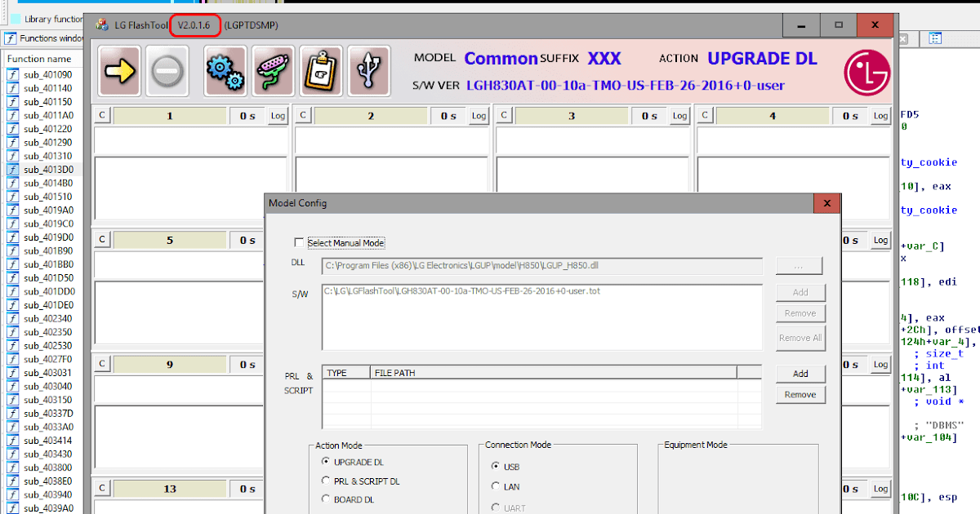Click the TYPE column header
The height and width of the screenshot is (514, 980).
point(346,373)
